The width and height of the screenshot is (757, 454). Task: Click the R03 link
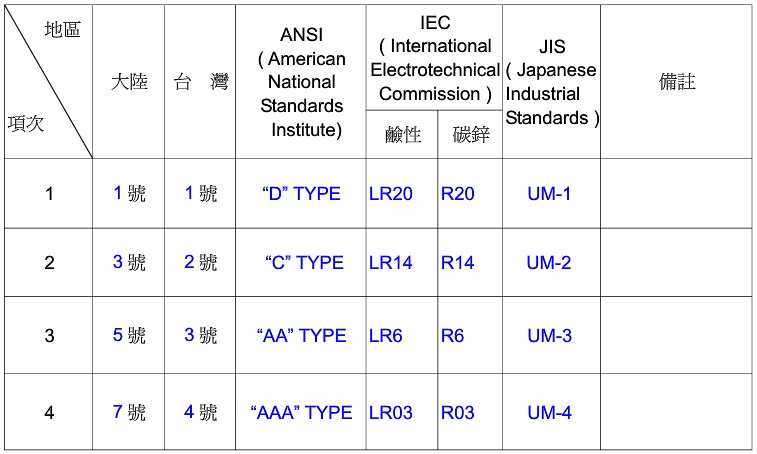click(457, 412)
